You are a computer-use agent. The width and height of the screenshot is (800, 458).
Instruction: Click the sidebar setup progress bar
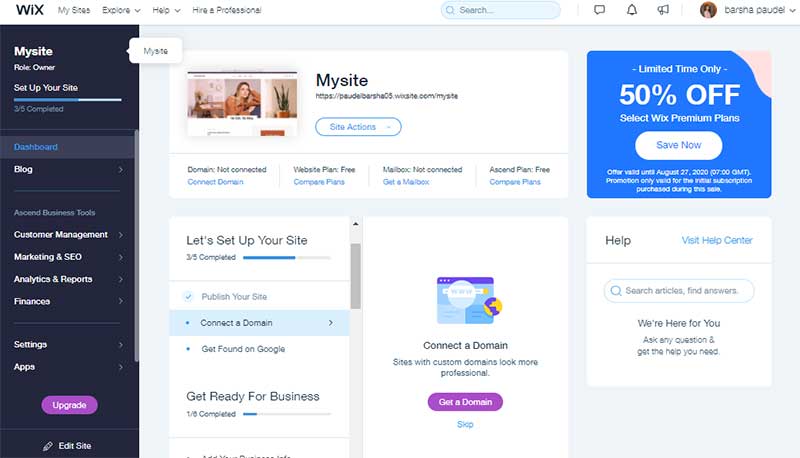[68, 99]
